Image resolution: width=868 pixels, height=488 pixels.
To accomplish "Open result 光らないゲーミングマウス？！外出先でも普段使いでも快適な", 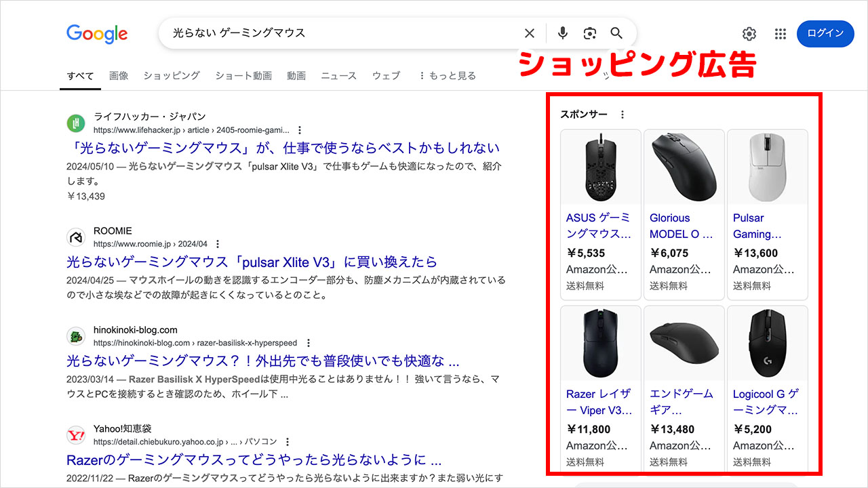I will (x=263, y=361).
